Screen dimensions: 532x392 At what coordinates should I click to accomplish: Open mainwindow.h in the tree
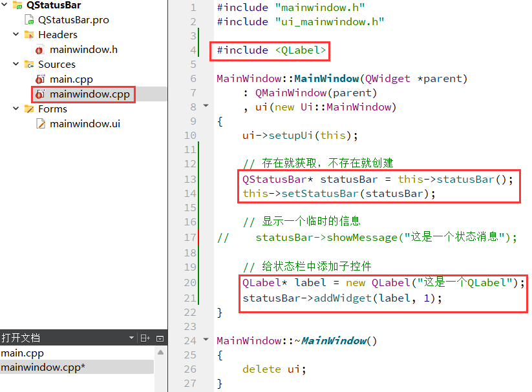click(83, 50)
